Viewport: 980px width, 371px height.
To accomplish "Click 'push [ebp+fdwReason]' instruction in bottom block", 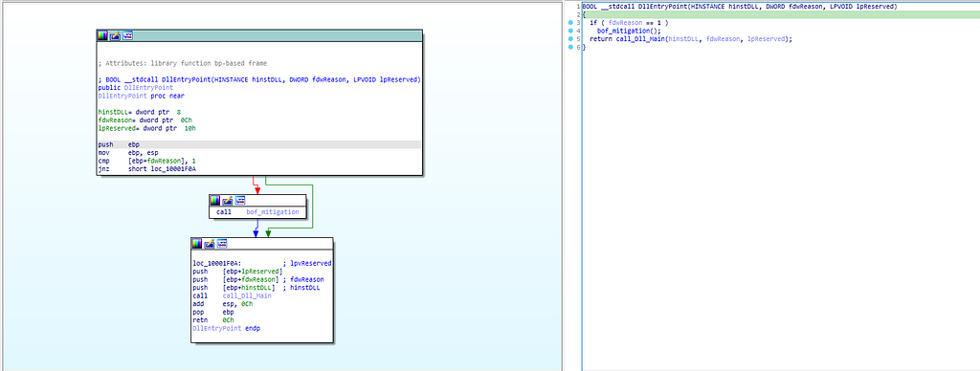I will tap(236, 279).
